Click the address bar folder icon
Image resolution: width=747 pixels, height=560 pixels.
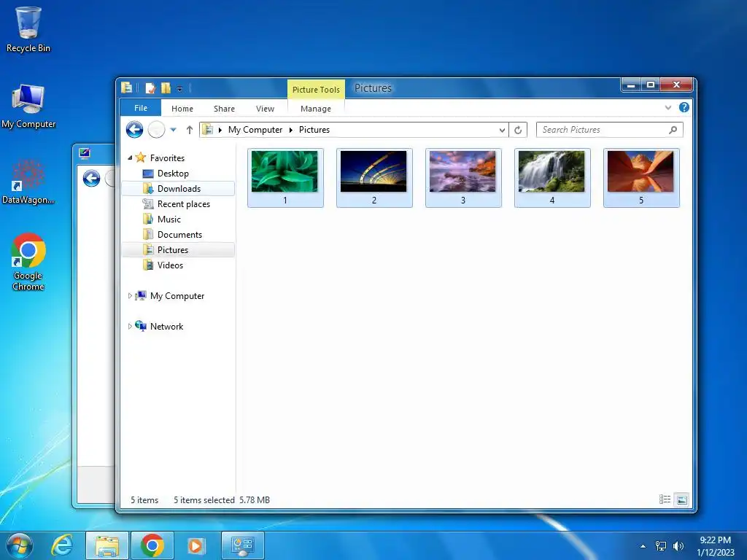pyautogui.click(x=208, y=130)
